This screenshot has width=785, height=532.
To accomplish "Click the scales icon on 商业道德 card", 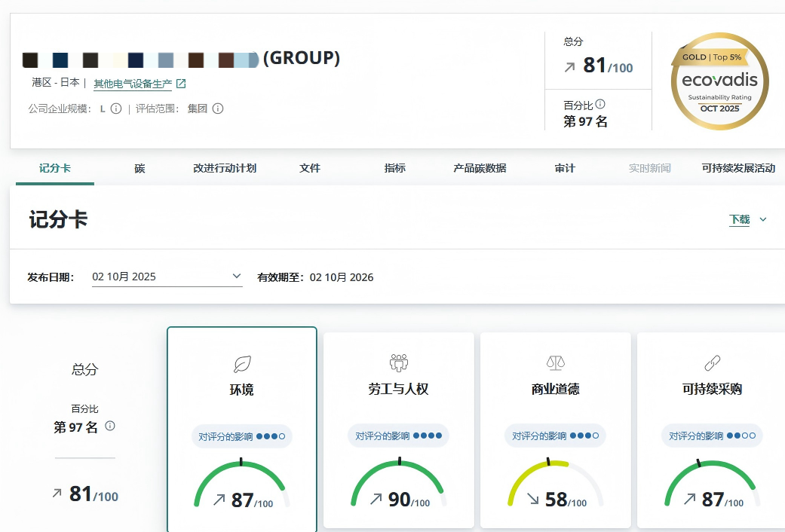I will (556, 362).
